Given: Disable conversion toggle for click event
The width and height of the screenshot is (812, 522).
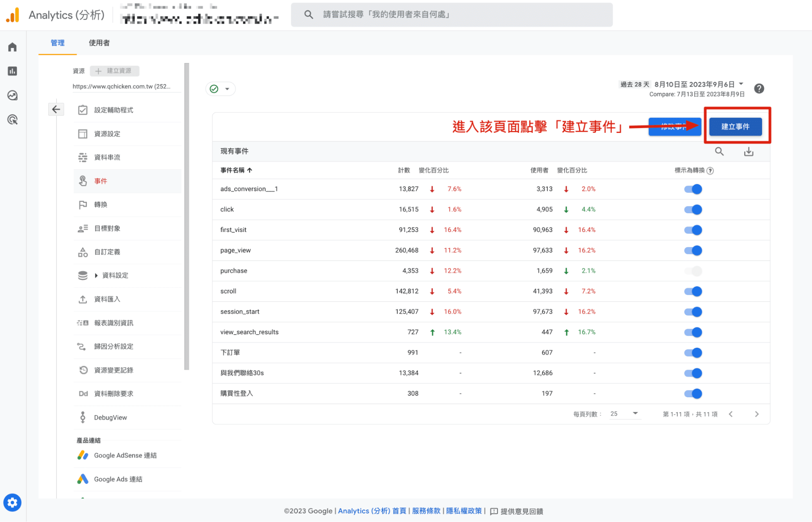Looking at the screenshot, I should [693, 209].
